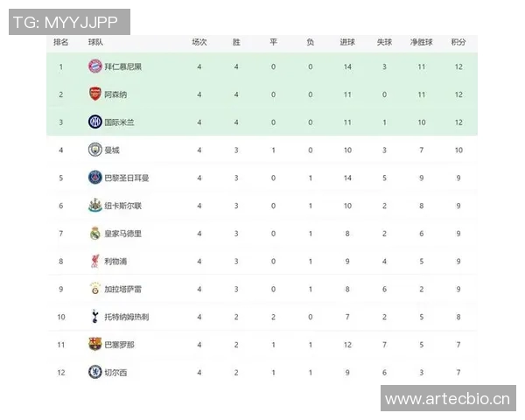Viewport: 525px width, 420px height.
Task: Click the Inter Milan club logo
Action: (x=94, y=122)
